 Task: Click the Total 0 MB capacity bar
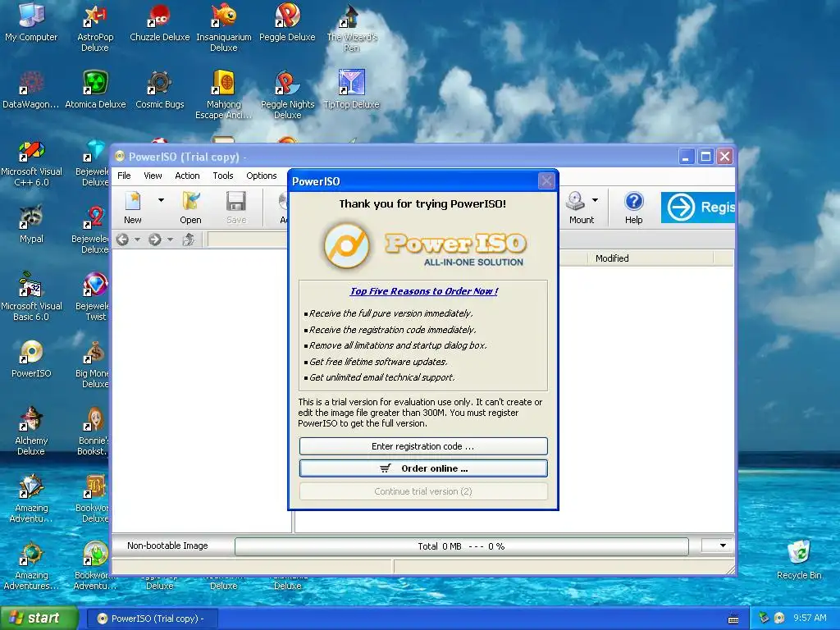[x=461, y=546]
